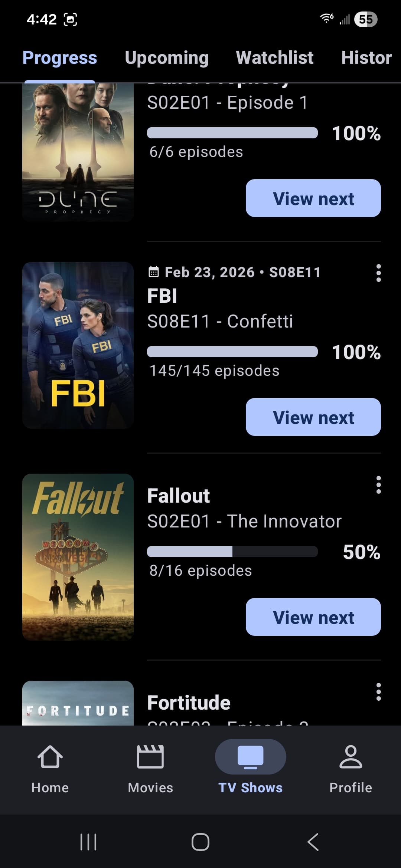Switch to the Upcoming tab
The height and width of the screenshot is (868, 401).
click(x=167, y=58)
